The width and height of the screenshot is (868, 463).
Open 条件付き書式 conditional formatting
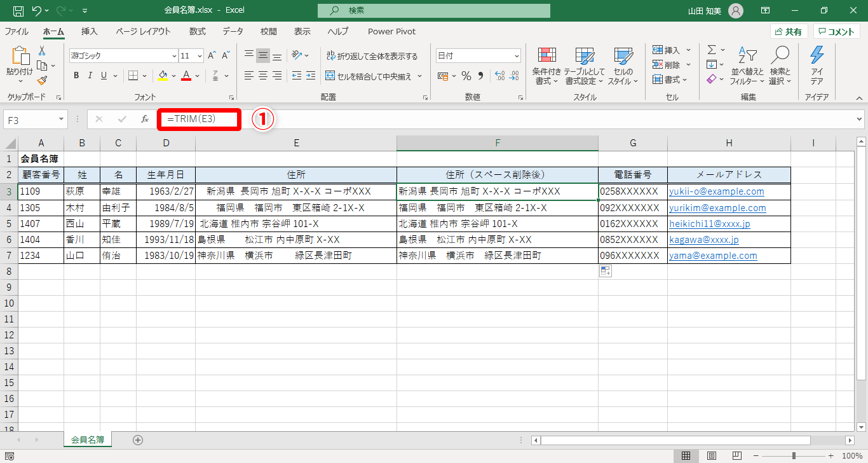pos(546,66)
